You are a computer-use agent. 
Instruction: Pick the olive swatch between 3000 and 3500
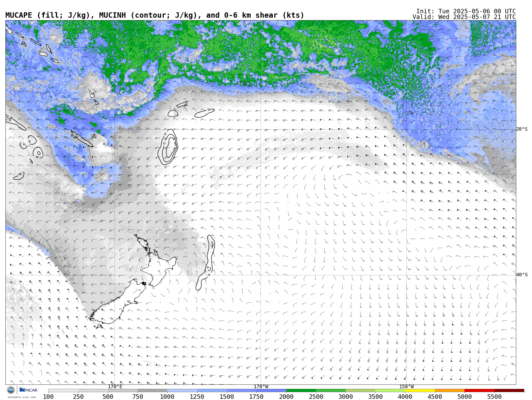click(x=361, y=391)
